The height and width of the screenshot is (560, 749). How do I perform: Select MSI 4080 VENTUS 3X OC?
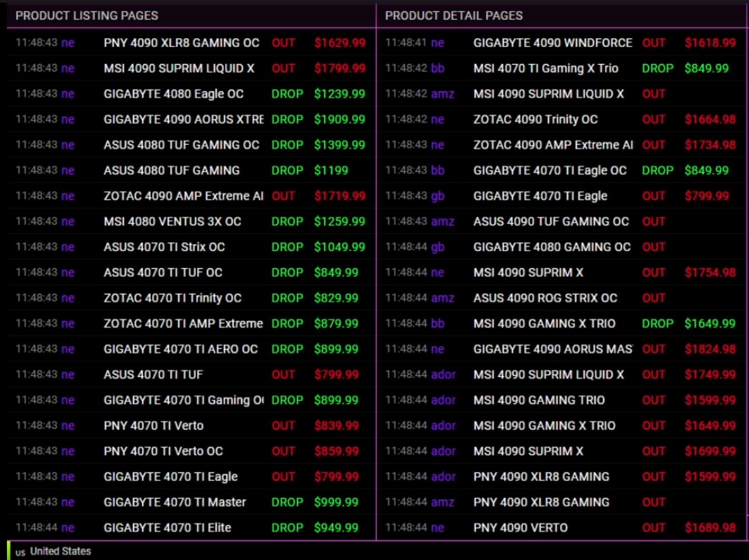(x=172, y=221)
